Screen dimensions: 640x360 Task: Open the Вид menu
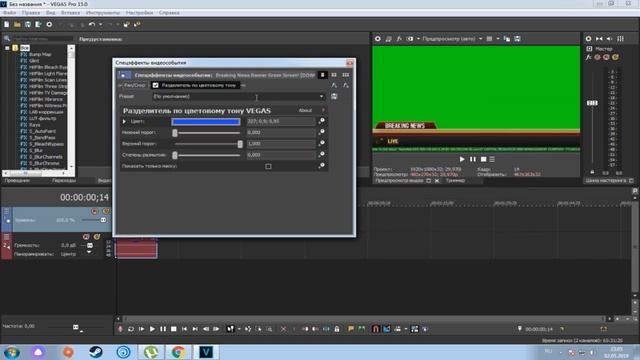tap(50, 13)
